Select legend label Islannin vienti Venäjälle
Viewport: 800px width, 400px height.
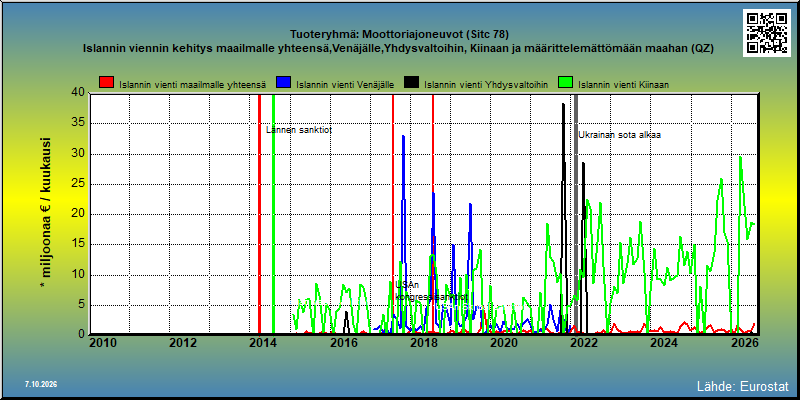(x=345, y=85)
